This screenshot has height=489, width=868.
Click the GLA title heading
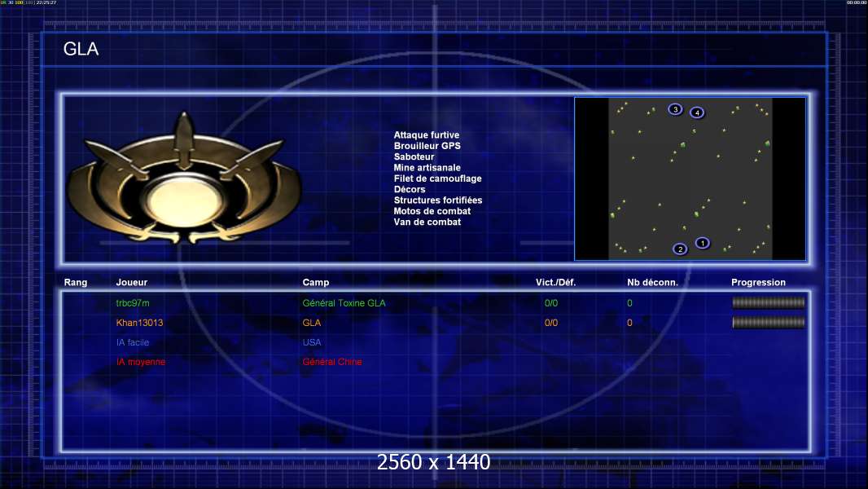(81, 49)
